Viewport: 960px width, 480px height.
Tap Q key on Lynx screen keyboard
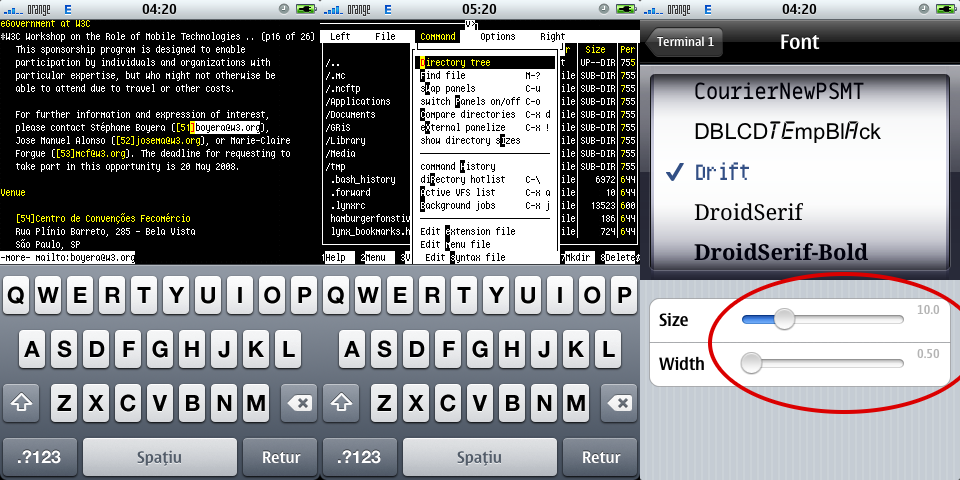point(16,295)
